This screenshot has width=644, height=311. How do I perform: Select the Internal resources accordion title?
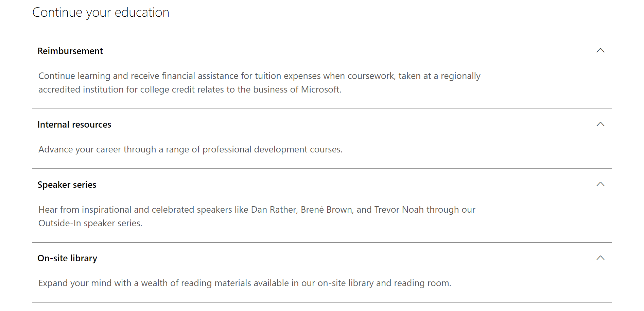click(74, 125)
